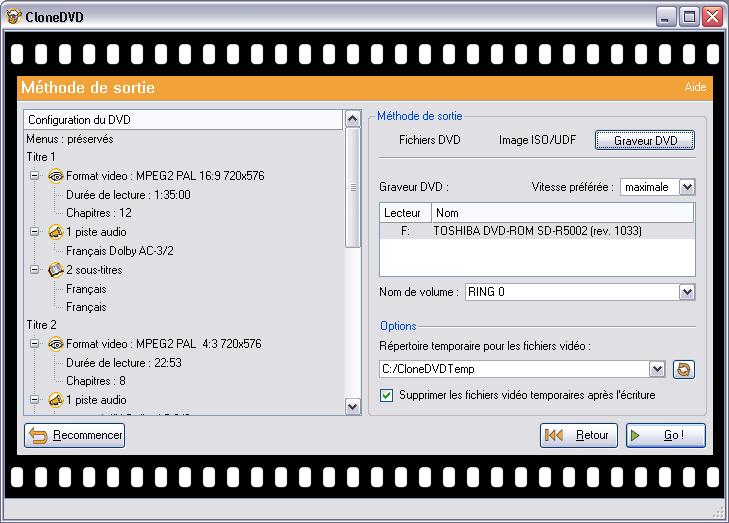Click the temp folder browse icon button

pyautogui.click(x=683, y=370)
